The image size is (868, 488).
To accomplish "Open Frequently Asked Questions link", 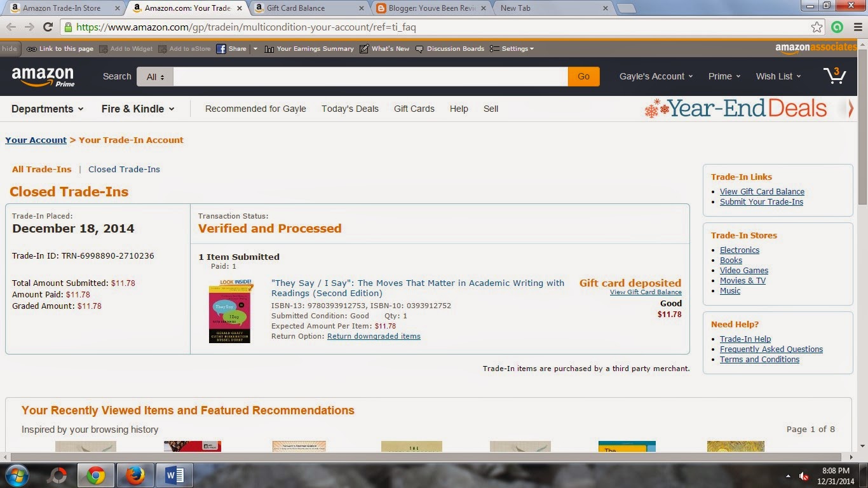I will tap(771, 349).
